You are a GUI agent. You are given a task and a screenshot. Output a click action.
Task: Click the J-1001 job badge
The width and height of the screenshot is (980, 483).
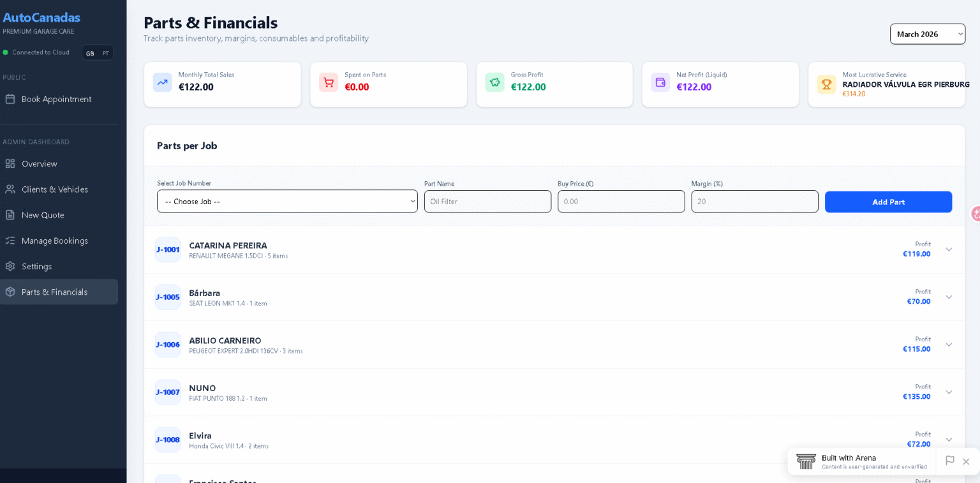tap(168, 249)
